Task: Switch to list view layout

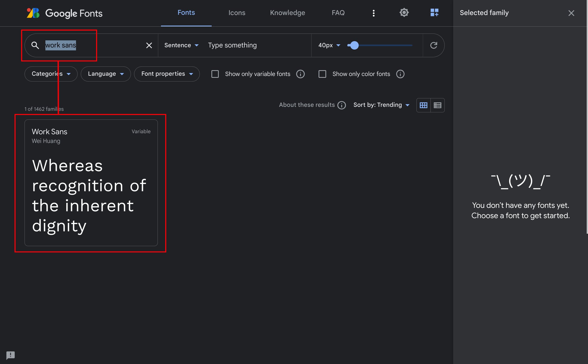Action: point(438,105)
